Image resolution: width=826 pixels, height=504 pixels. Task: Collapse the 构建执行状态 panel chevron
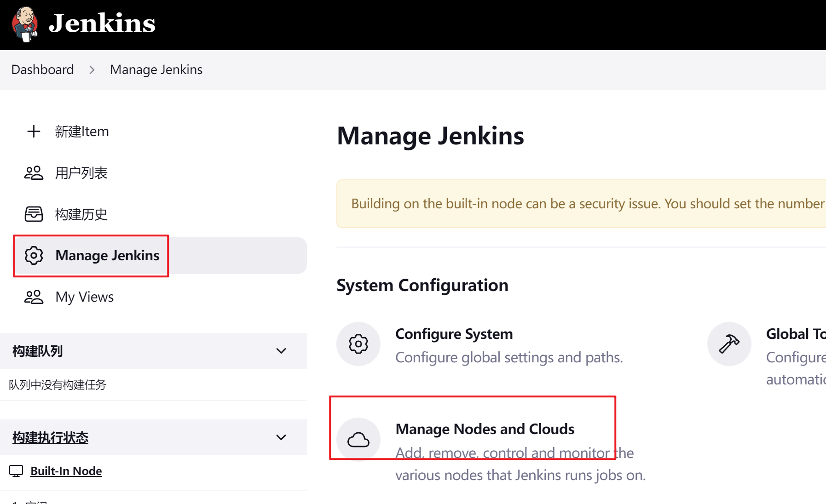click(281, 437)
